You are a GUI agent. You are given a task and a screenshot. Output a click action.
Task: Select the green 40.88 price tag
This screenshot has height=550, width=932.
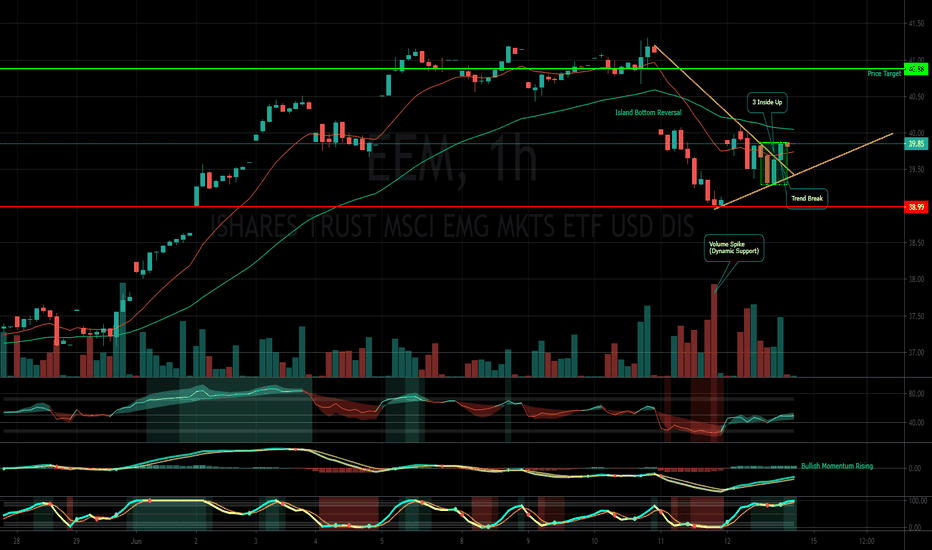coord(916,70)
